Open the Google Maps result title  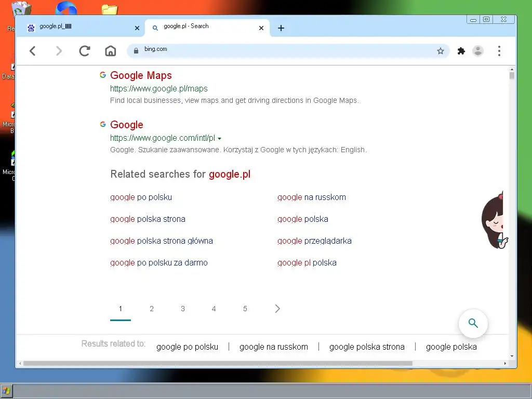(141, 75)
